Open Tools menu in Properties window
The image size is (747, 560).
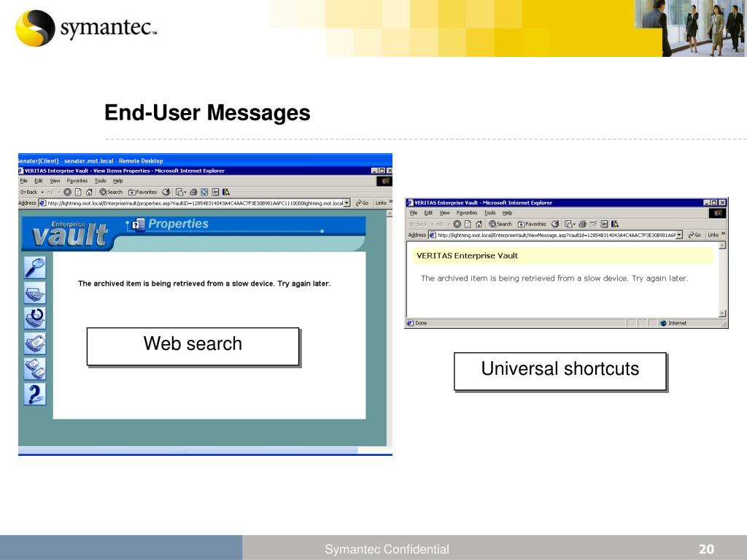pos(100,181)
